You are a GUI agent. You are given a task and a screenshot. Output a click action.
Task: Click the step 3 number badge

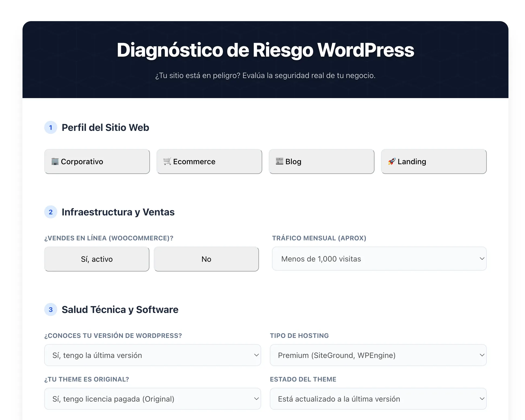tap(51, 310)
